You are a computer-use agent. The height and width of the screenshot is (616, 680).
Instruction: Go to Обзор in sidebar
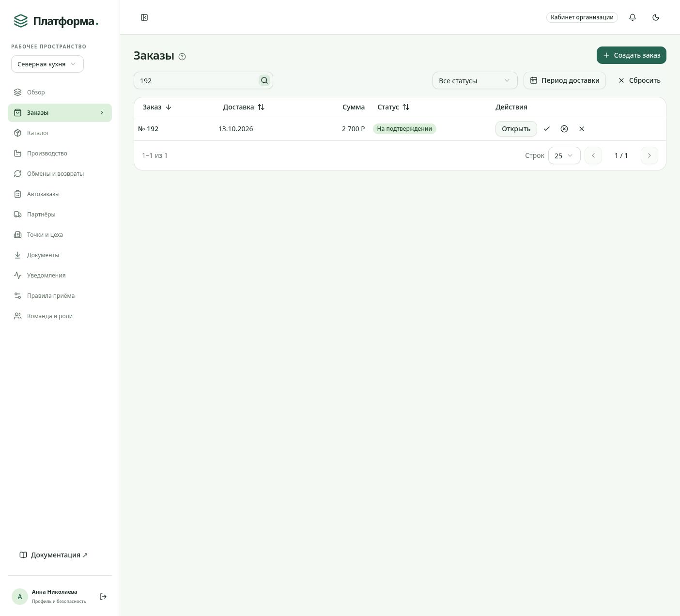point(60,92)
